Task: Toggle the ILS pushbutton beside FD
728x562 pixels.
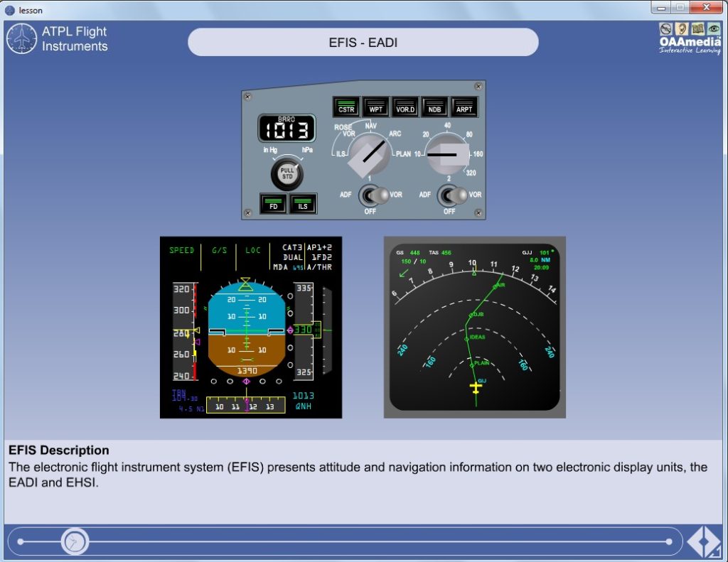Action: tap(303, 204)
